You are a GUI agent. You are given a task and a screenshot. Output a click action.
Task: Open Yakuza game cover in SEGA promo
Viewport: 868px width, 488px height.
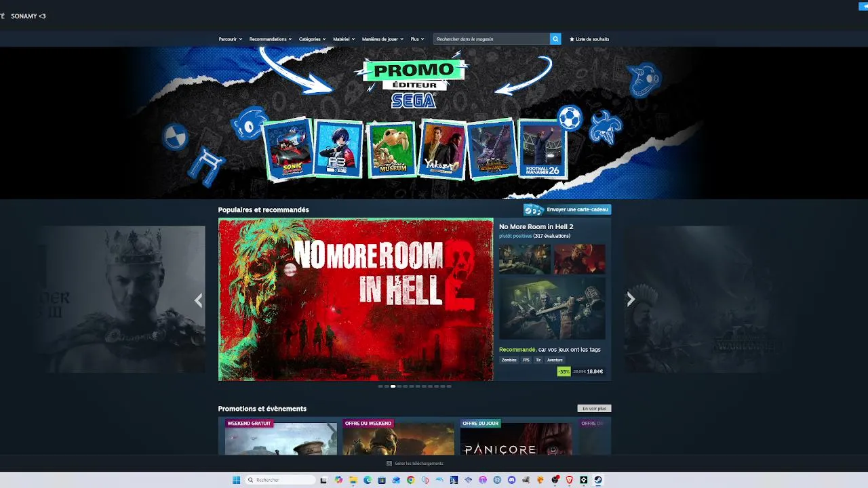coord(443,149)
